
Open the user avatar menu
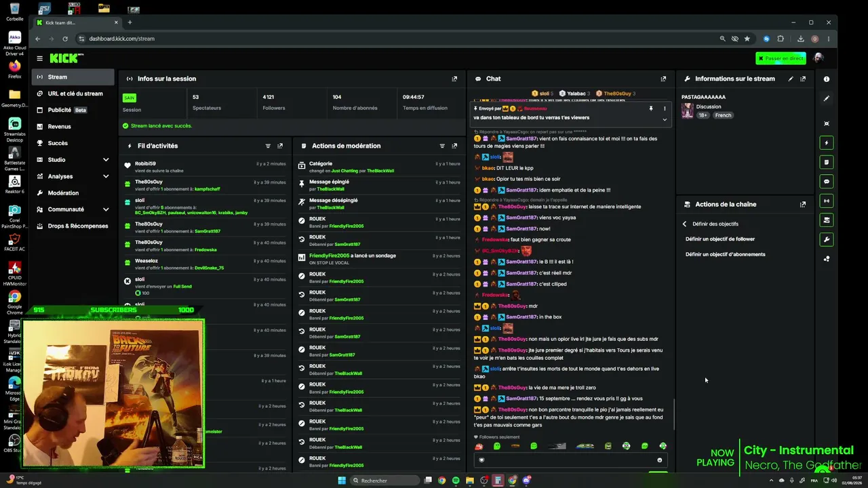(818, 58)
